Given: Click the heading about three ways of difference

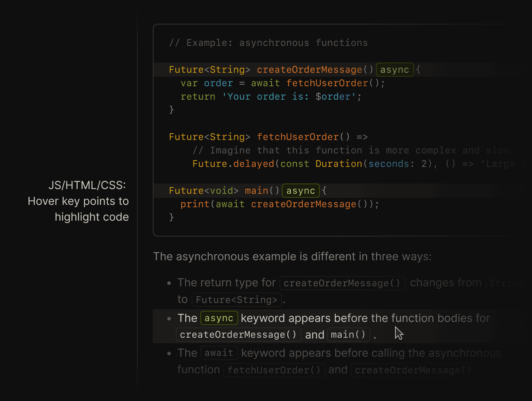Looking at the screenshot, I should [292, 256].
